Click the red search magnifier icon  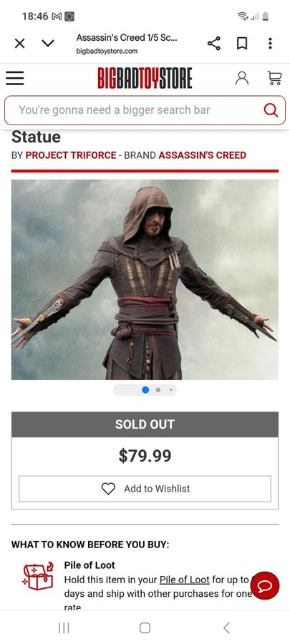(271, 109)
